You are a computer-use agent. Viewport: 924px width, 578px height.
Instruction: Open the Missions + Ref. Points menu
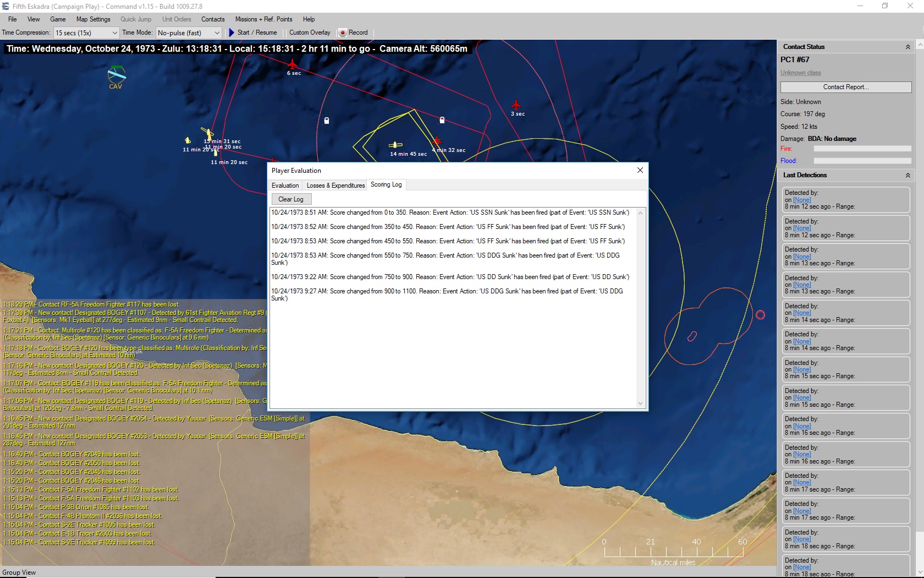263,19
